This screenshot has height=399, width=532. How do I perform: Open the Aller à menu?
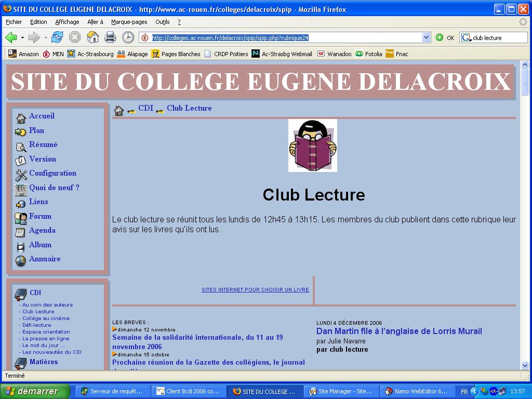[96, 22]
